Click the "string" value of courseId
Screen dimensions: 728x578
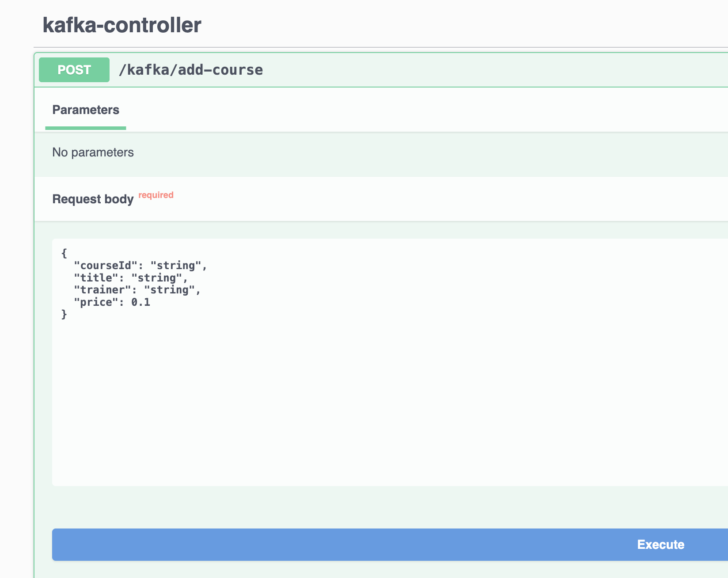pos(176,266)
